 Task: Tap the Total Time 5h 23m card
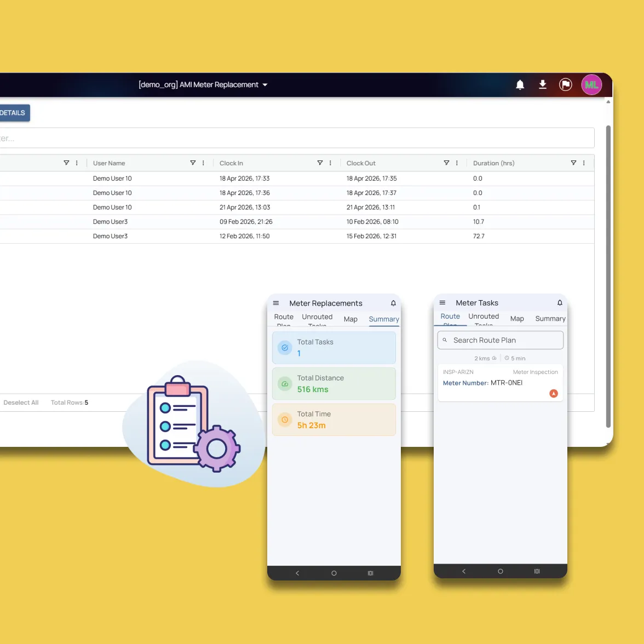click(334, 419)
